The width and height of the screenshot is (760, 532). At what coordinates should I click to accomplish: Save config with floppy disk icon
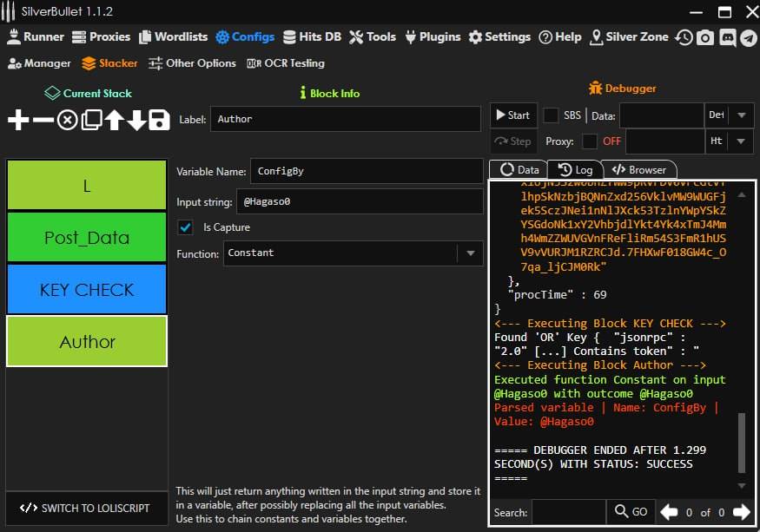point(159,121)
